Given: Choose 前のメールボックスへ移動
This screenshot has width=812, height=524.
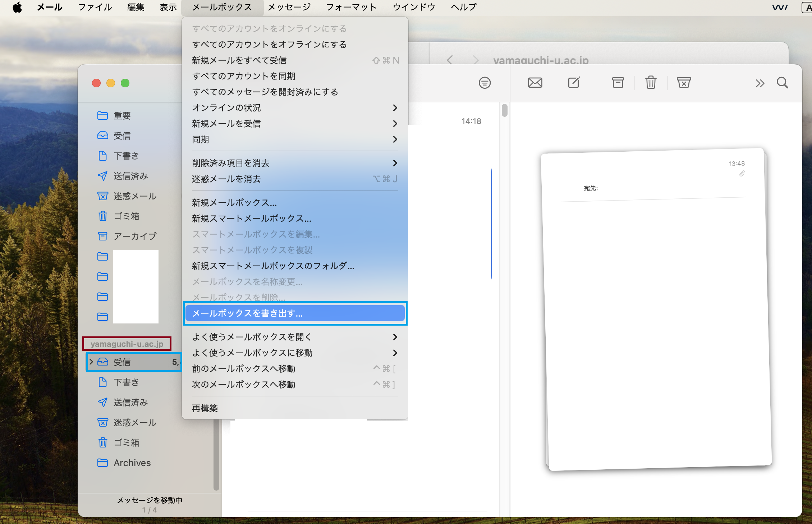Looking at the screenshot, I should (295, 369).
